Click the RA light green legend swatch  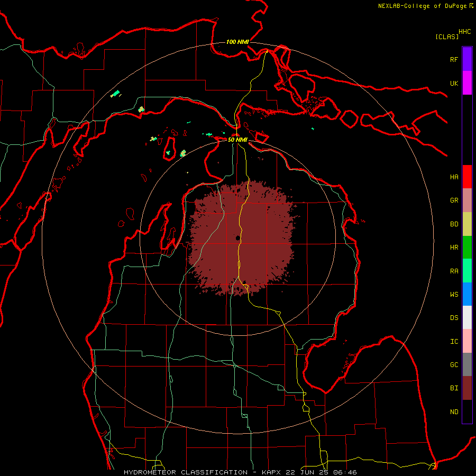click(x=467, y=271)
